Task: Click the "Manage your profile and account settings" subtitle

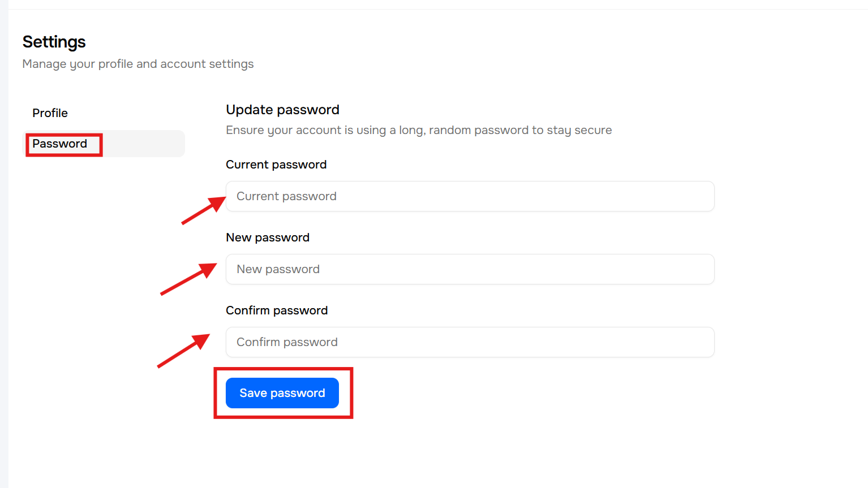Action: tap(138, 64)
